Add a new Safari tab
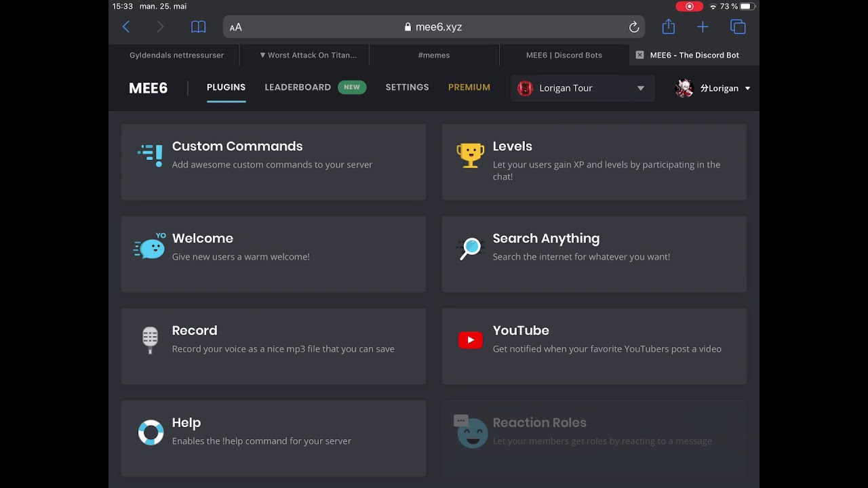This screenshot has width=868, height=488. 703,27
